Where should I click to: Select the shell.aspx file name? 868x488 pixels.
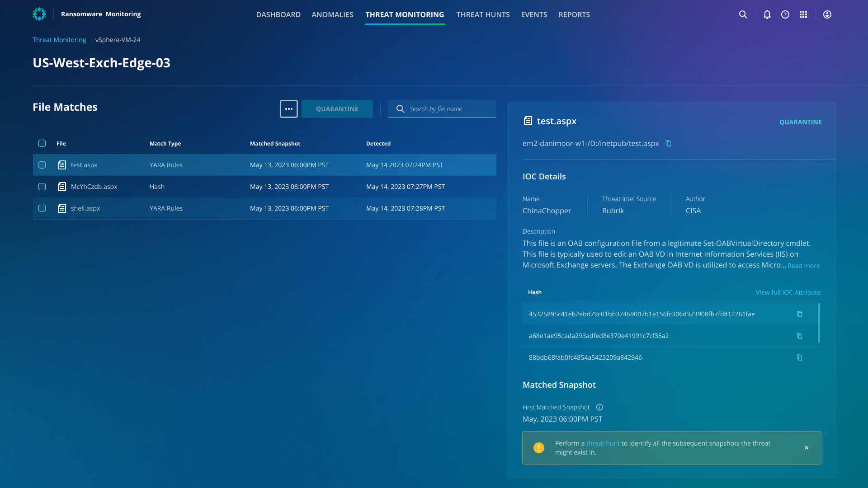85,208
